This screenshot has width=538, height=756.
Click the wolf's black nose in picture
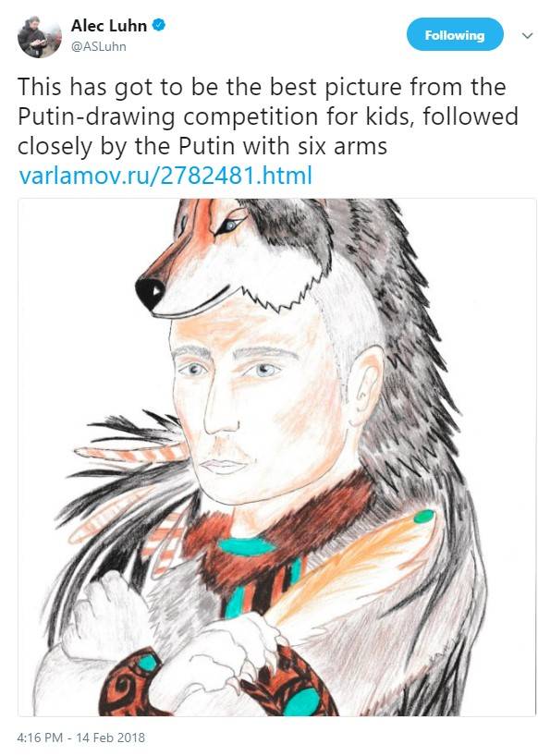(150, 291)
